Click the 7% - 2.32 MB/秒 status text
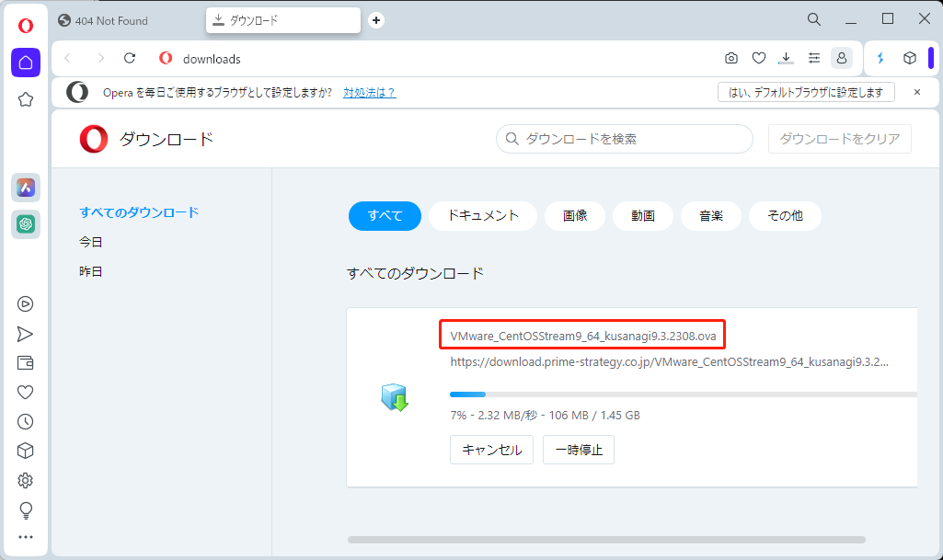Screen dimensions: 943x560 pyautogui.click(x=545, y=416)
